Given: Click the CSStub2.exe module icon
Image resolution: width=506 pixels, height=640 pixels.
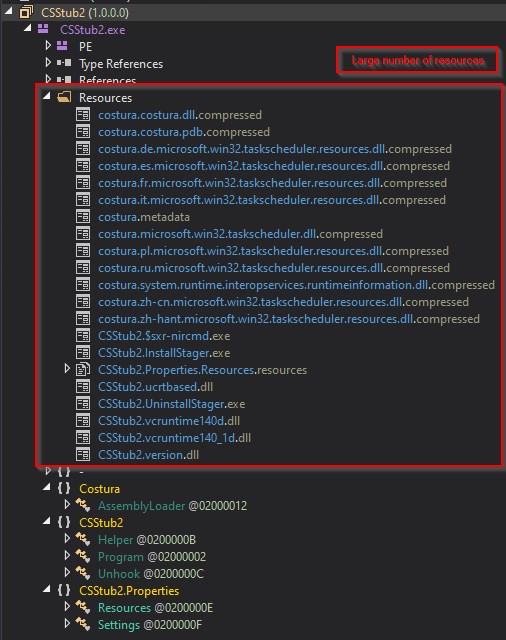Looking at the screenshot, I should 43,29.
